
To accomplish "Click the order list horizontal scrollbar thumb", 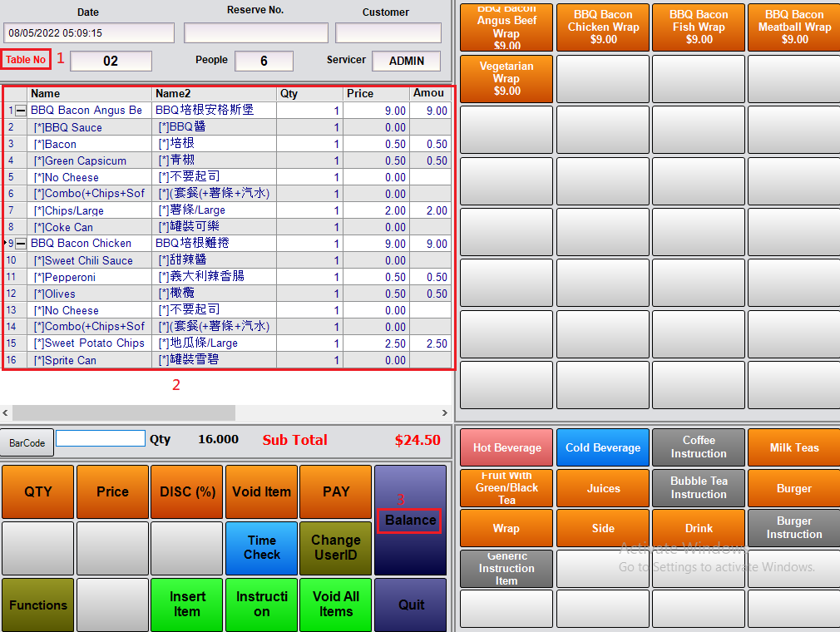I will click(x=124, y=413).
